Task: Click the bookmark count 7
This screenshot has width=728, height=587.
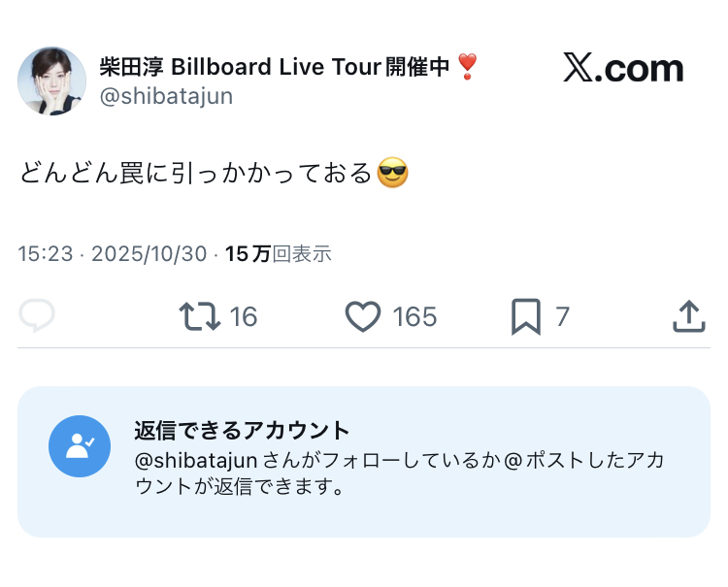Action: tap(562, 316)
